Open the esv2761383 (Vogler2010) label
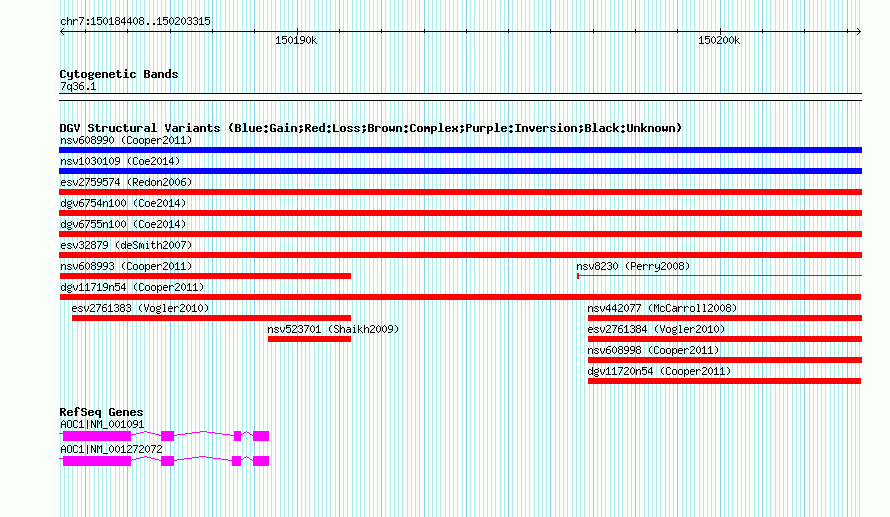Screen dimensions: 890x517 point(140,308)
